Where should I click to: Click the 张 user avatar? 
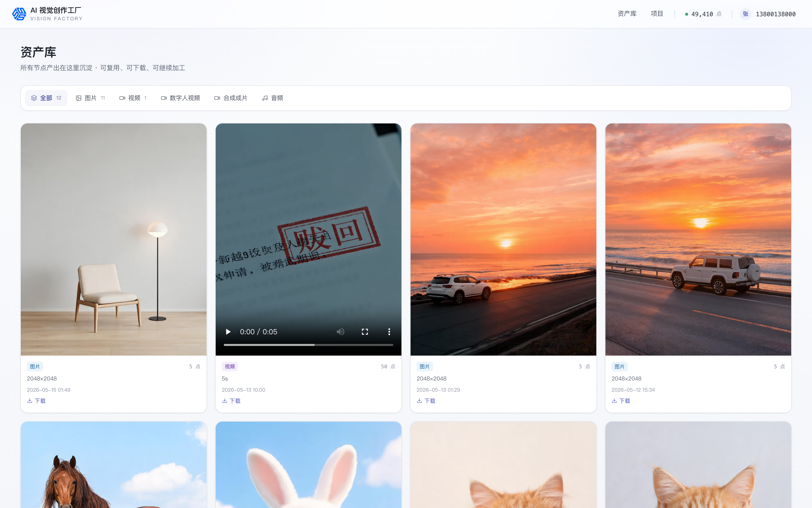tap(745, 14)
